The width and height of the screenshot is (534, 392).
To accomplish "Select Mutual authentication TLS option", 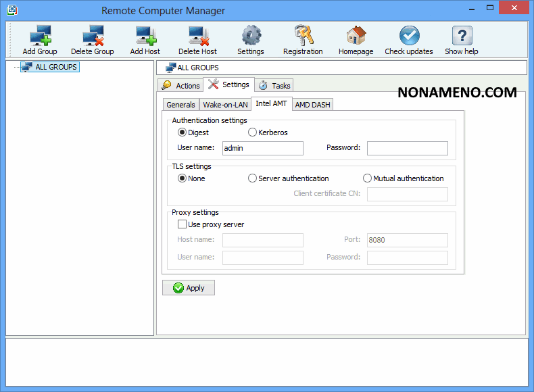I will 368,178.
